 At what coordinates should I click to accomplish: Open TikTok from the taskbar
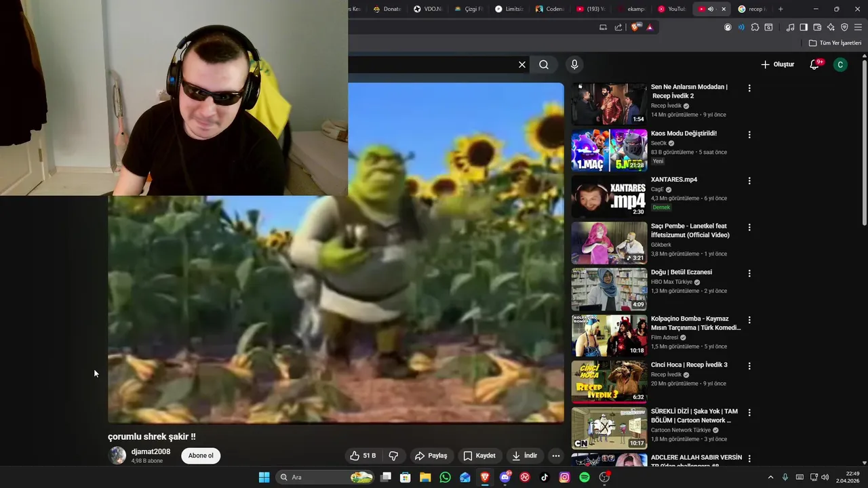pos(545,477)
